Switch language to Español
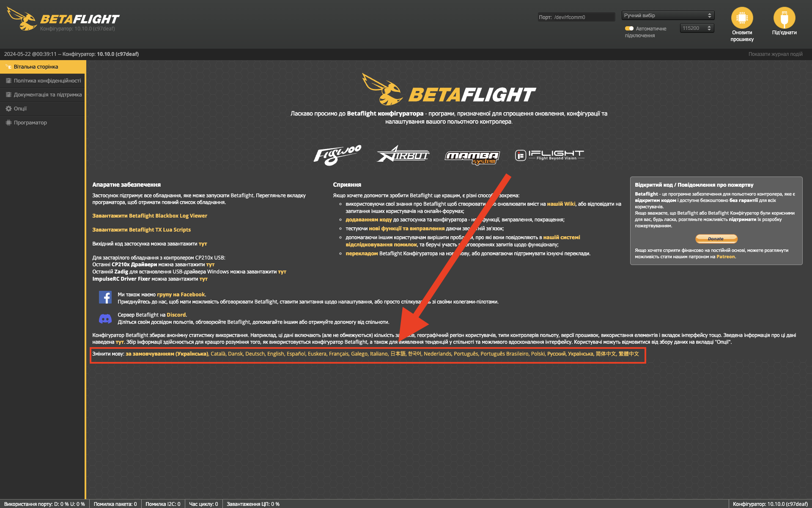This screenshot has height=508, width=812. (296, 354)
